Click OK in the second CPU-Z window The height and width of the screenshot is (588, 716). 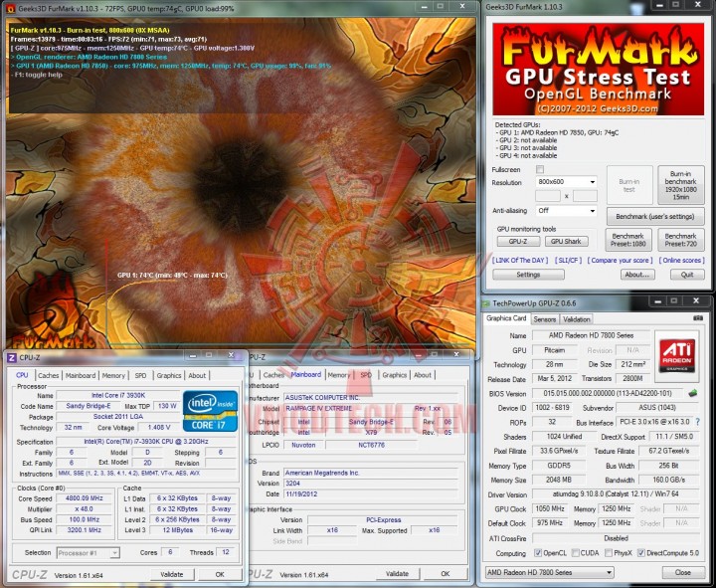pos(446,573)
